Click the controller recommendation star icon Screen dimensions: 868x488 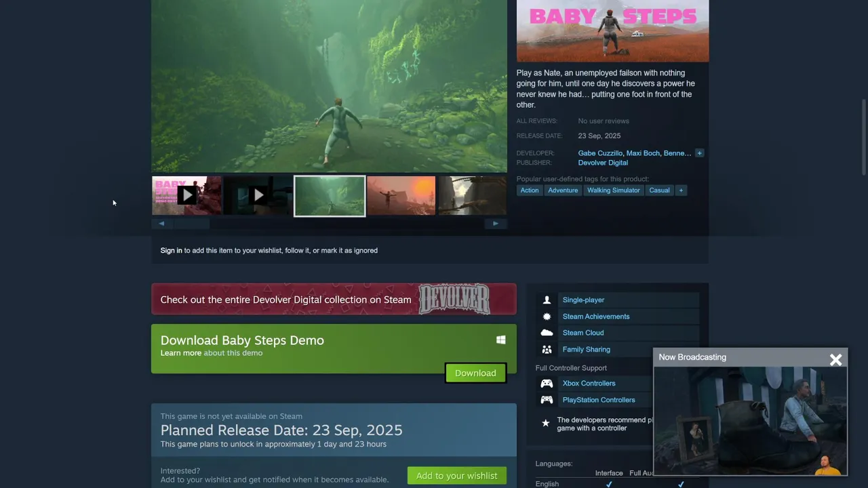(x=545, y=423)
